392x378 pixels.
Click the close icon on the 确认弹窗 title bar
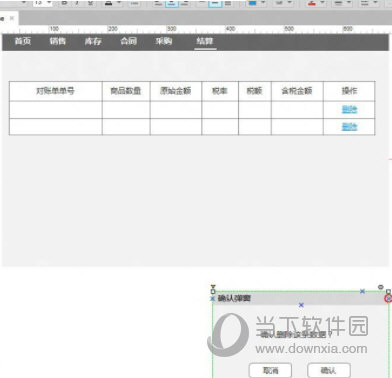point(388,299)
